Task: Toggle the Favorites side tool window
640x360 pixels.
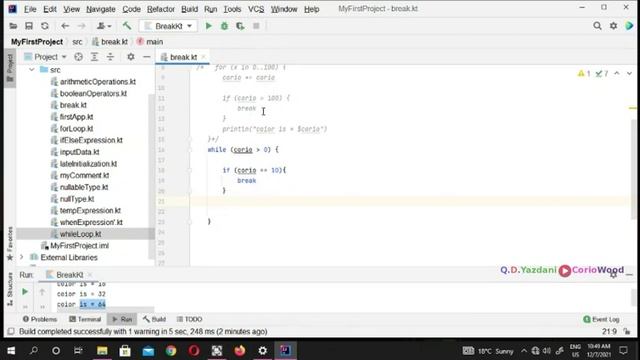Action: 10,243
